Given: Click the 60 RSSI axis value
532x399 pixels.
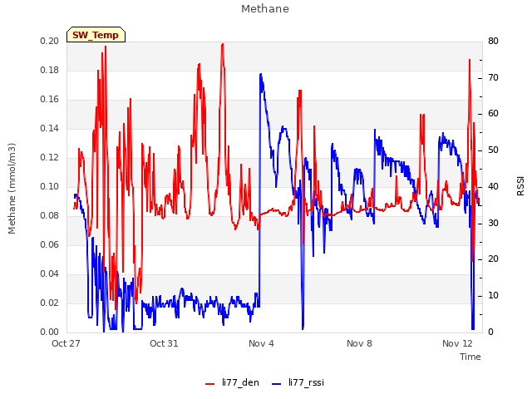Looking at the screenshot, I should [493, 114].
